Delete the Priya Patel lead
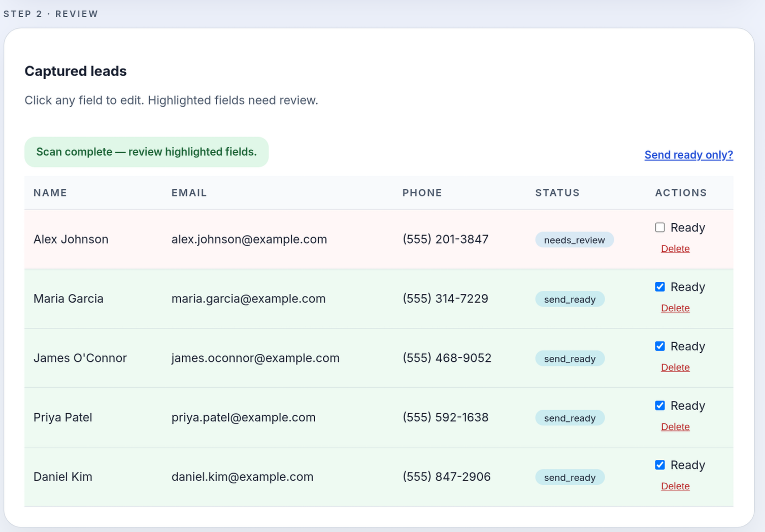 pos(675,427)
